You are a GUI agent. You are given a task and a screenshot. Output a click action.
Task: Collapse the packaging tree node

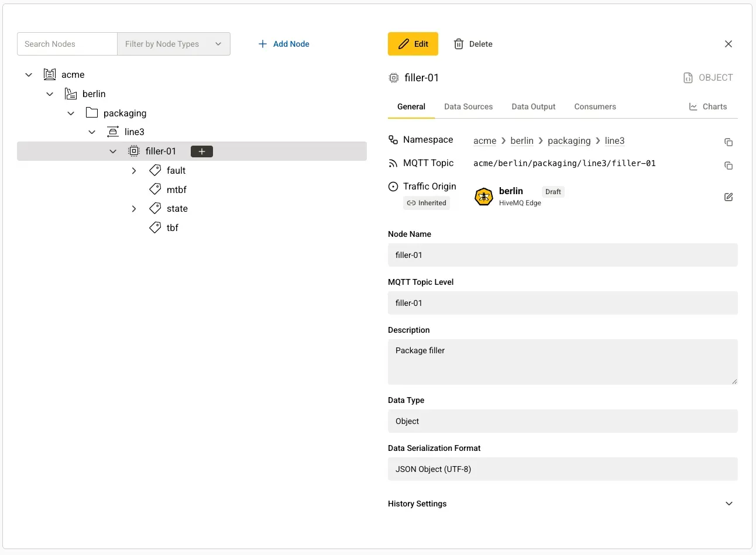tap(71, 113)
